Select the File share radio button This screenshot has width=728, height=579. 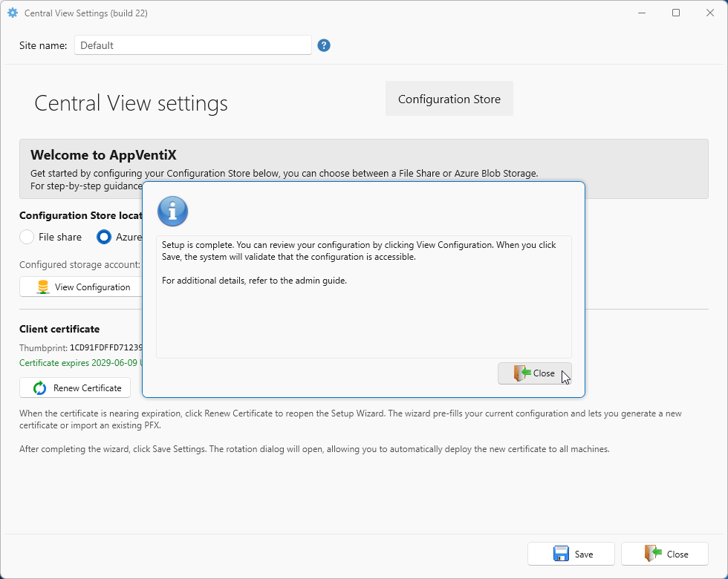(x=27, y=237)
